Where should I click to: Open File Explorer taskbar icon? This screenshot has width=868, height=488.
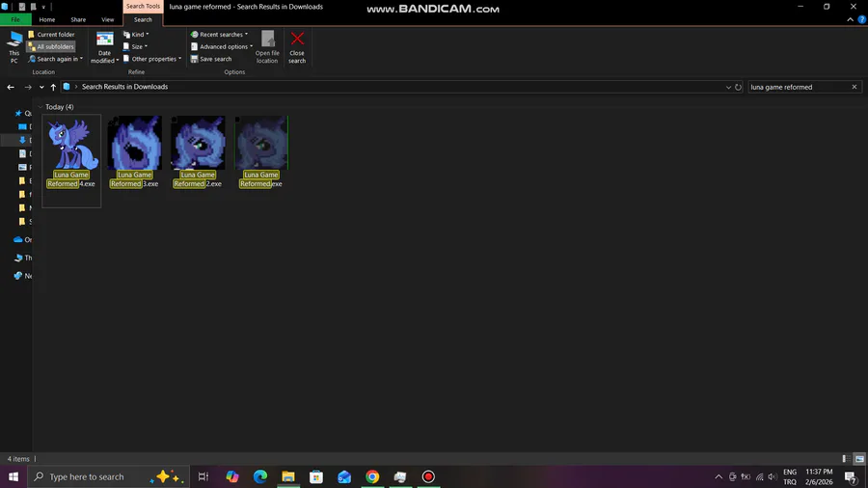[288, 476]
